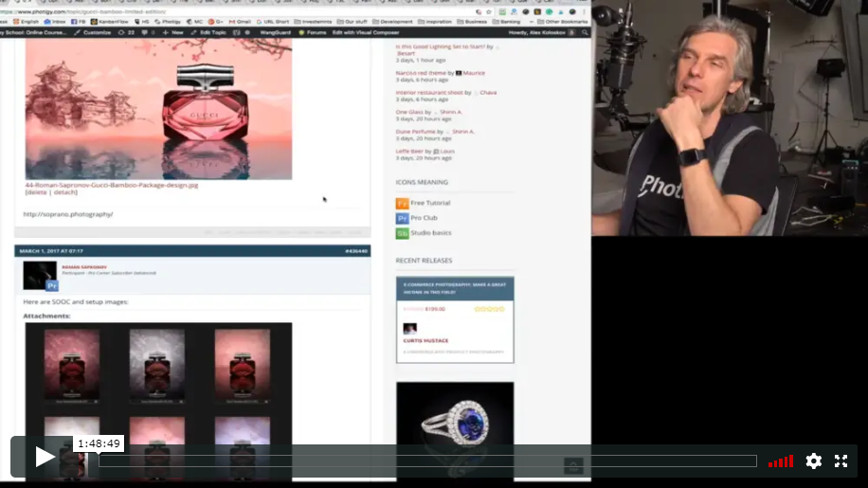Open the Good Lighting Set to Start topic
The image size is (868, 488).
point(440,46)
